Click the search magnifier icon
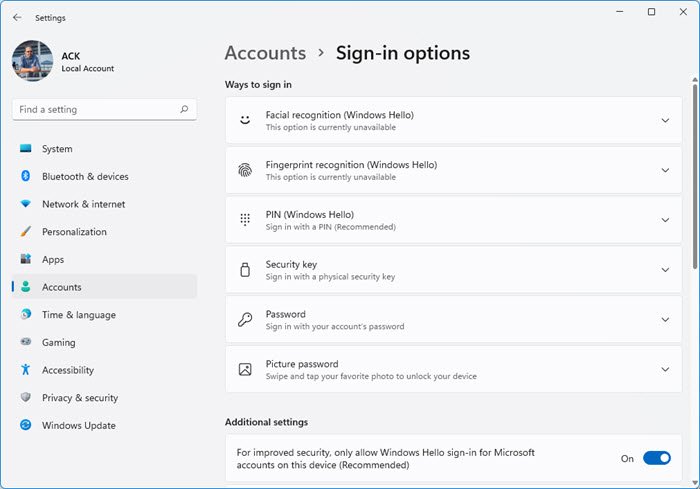 pos(184,109)
